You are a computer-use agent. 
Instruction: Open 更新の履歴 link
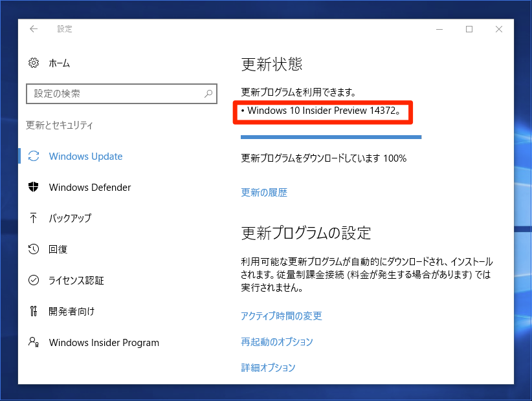264,193
